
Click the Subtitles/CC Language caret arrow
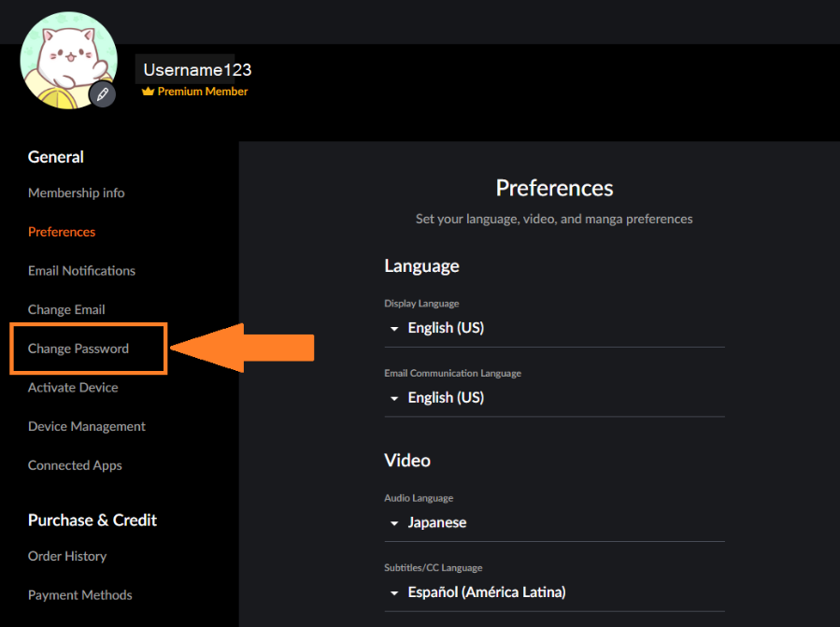pos(394,592)
